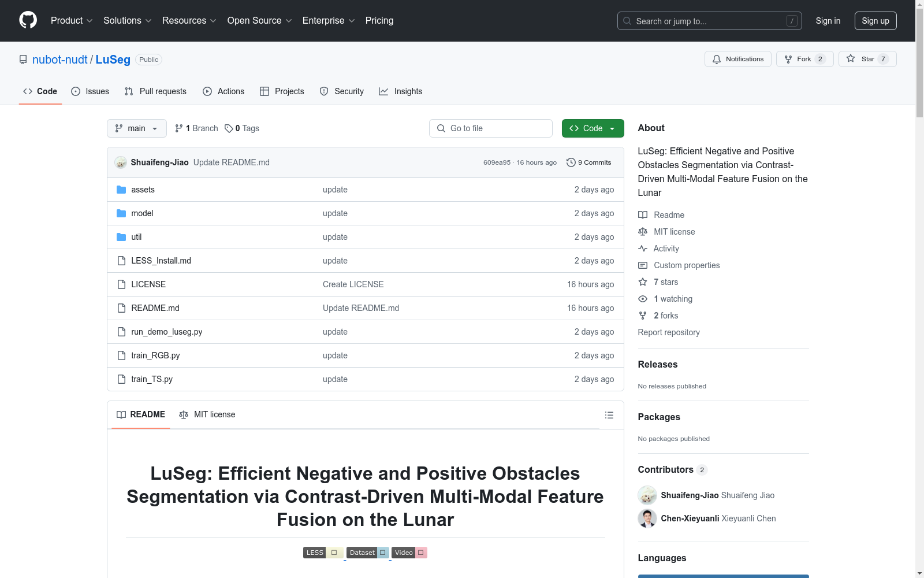Open the green Code dropdown button

pyautogui.click(x=593, y=128)
